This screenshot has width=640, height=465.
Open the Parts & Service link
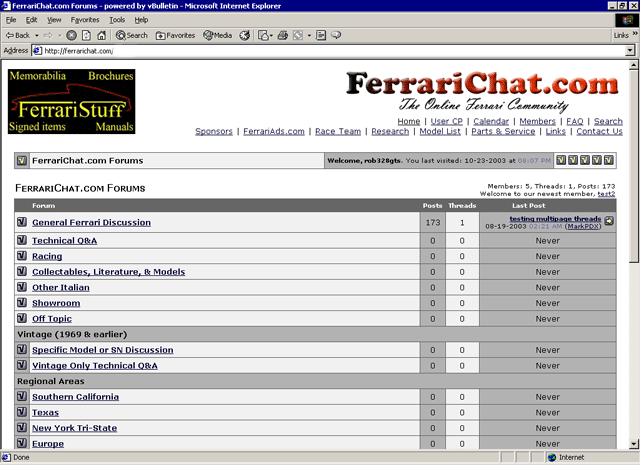[x=503, y=131]
